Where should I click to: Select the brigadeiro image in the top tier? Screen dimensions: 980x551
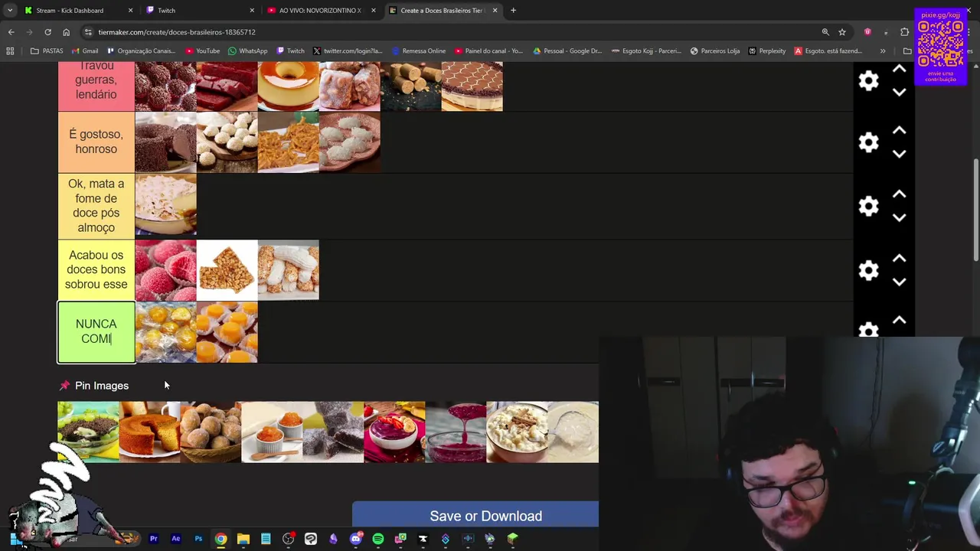[165, 86]
